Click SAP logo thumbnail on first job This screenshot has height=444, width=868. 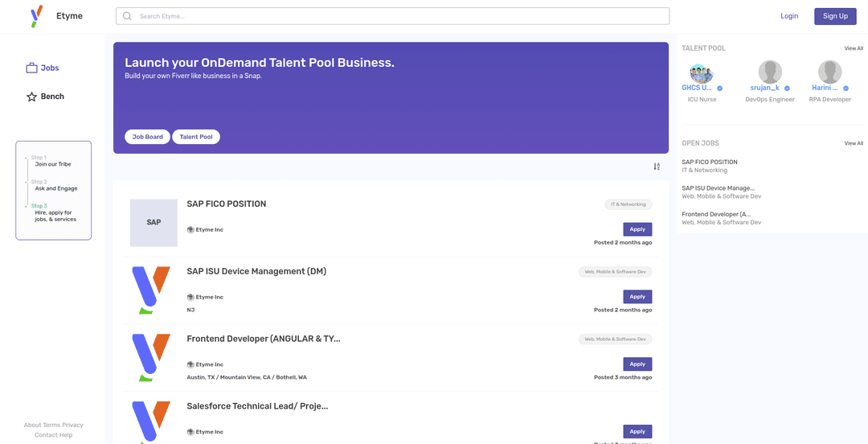click(154, 223)
